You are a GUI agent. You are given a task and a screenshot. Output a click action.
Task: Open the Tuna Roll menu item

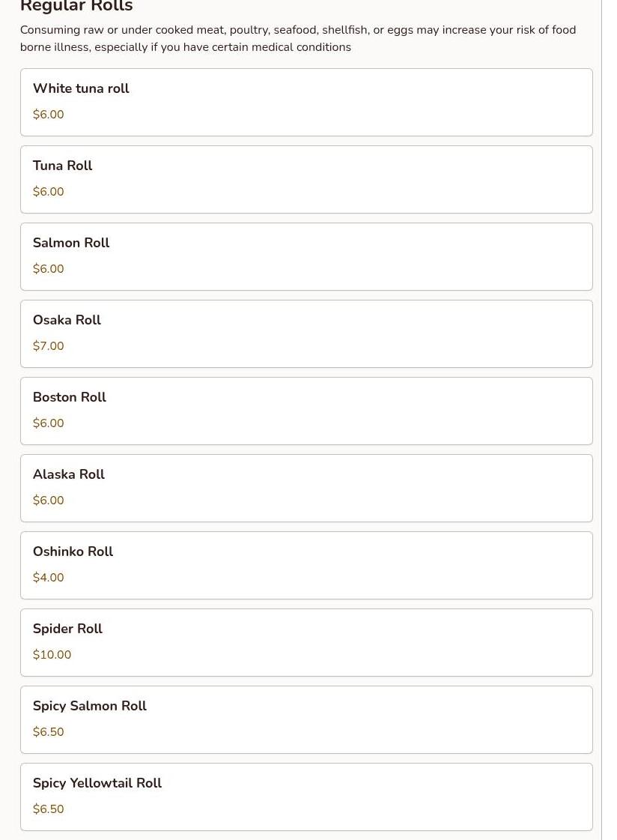(306, 179)
